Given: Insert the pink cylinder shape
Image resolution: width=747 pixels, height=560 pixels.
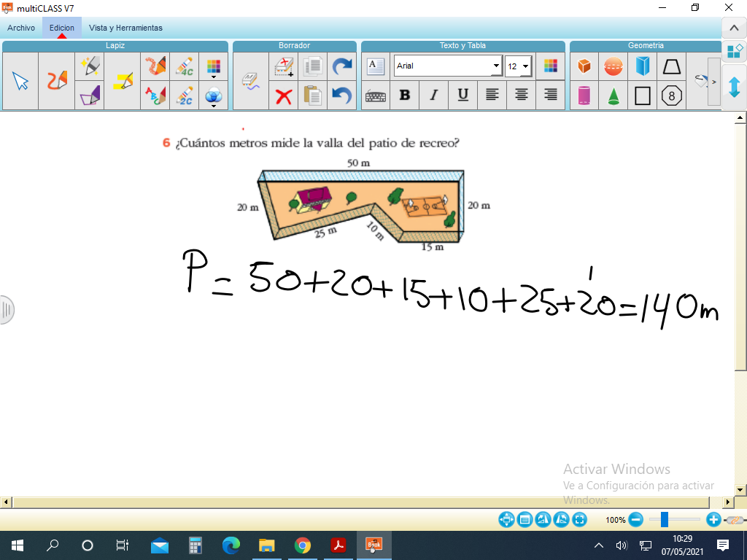Looking at the screenshot, I should (x=584, y=96).
